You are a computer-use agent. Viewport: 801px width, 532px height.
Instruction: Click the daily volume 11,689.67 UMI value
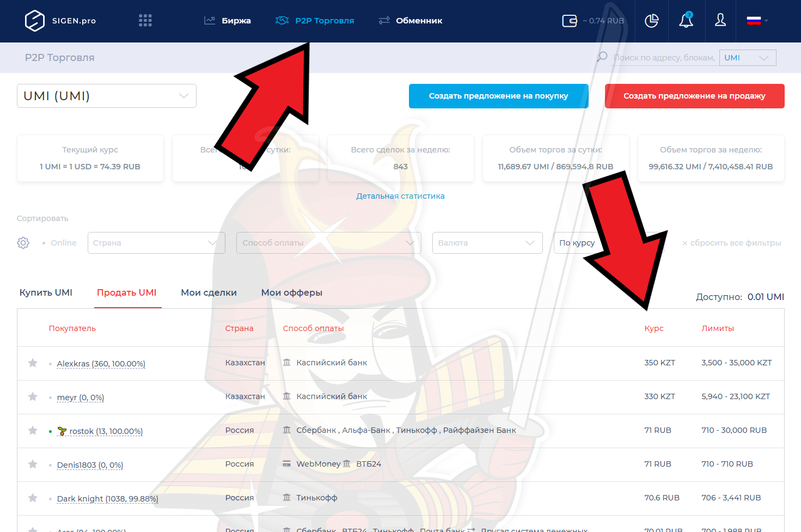click(555, 167)
